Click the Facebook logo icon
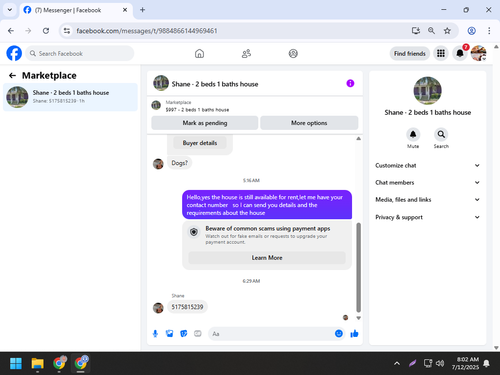 [14, 53]
